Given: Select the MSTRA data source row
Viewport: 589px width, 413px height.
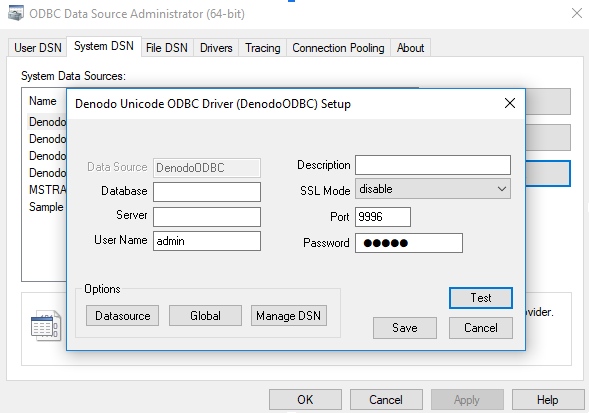Looking at the screenshot, I should click(47, 190).
